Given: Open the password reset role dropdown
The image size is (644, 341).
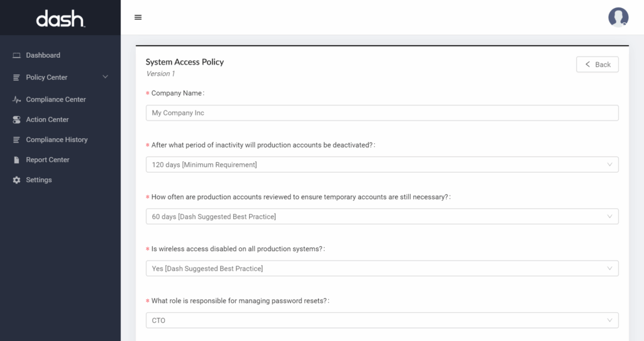Looking at the screenshot, I should [382, 320].
